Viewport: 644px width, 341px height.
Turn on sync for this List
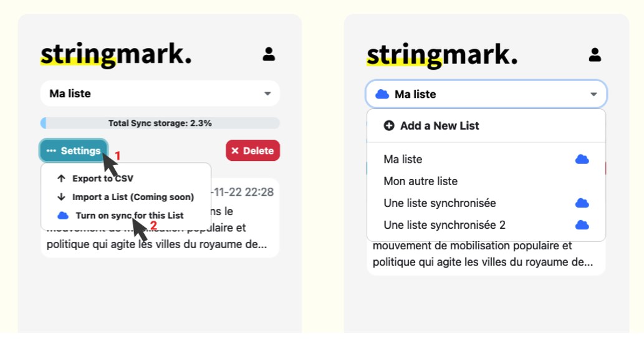click(130, 216)
